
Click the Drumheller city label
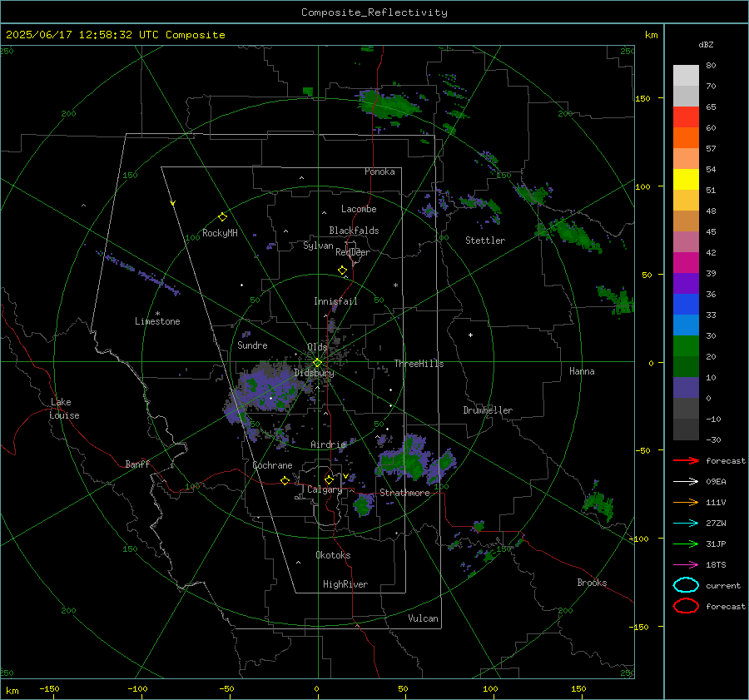pyautogui.click(x=488, y=410)
